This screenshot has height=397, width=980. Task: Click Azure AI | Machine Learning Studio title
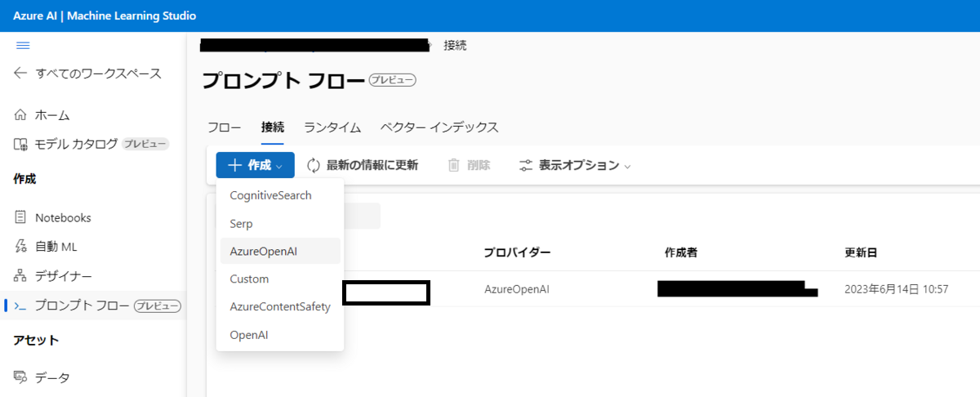(105, 16)
